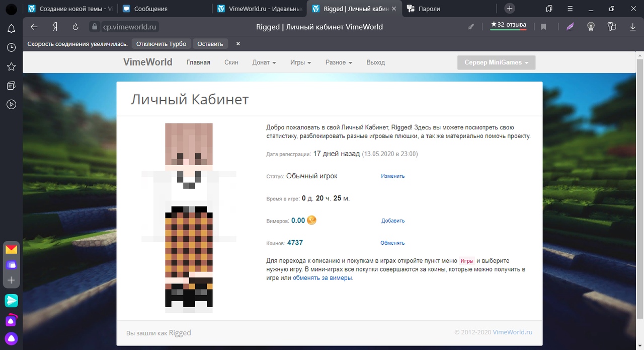This screenshot has height=350, width=644.
Task: Click the lightbulb extension icon
Action: pyautogui.click(x=591, y=27)
